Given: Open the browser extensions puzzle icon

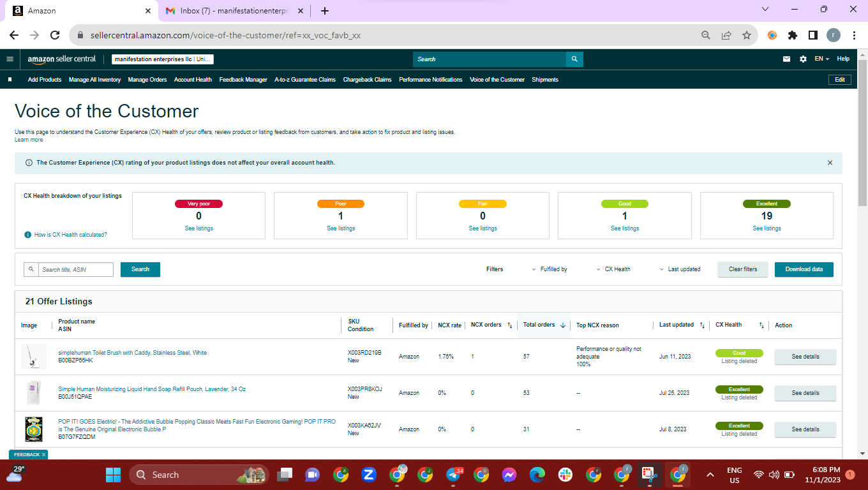Looking at the screenshot, I should point(793,35).
